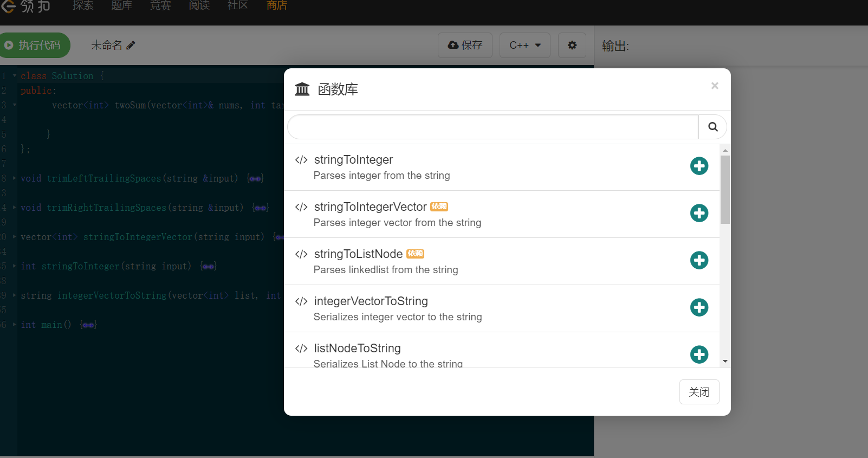Collapse the class Solution fold arrow
This screenshot has height=458, width=868.
tap(15, 75)
